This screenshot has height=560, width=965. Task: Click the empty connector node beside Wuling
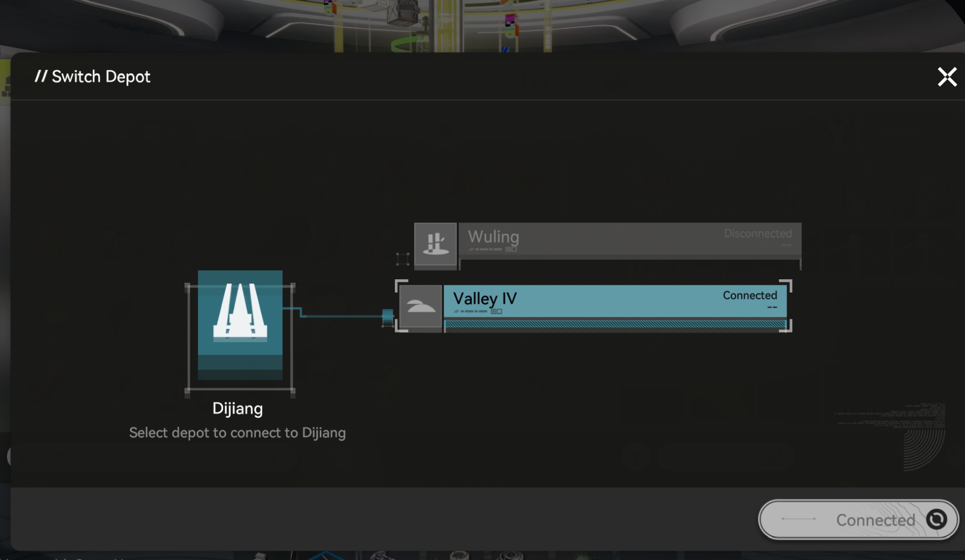(403, 259)
